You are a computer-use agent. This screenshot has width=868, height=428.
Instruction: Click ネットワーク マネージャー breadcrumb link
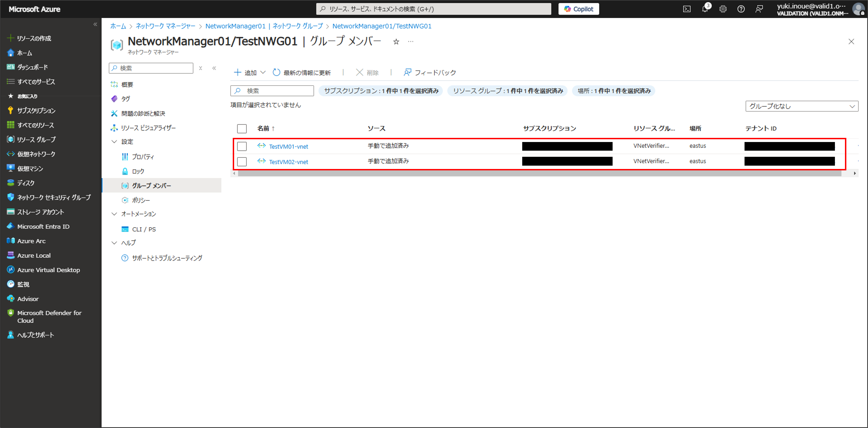pyautogui.click(x=165, y=26)
